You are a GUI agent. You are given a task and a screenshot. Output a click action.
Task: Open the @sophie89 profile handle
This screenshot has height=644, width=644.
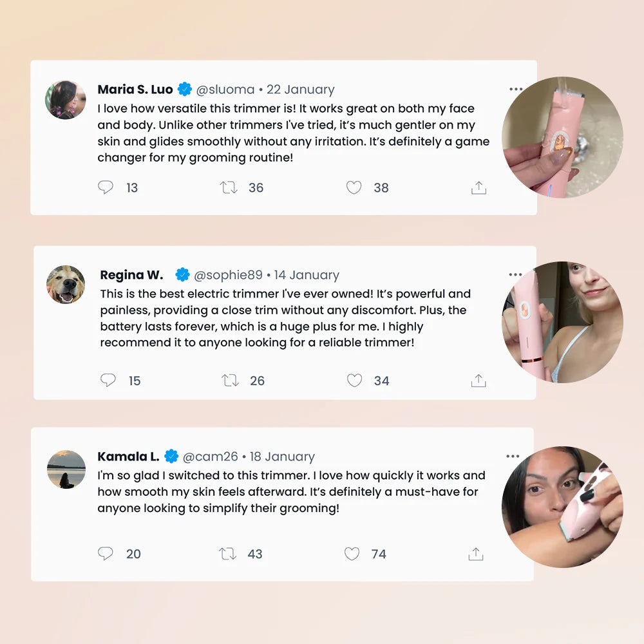coord(228,275)
